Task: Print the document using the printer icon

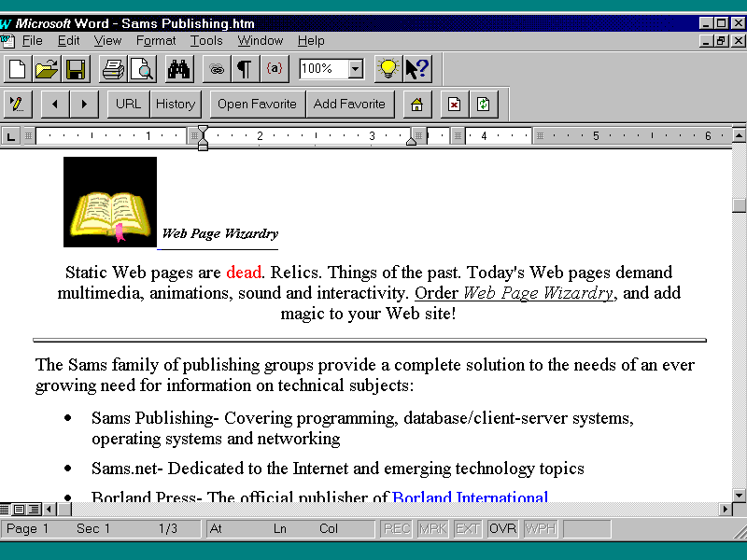Action: point(113,69)
